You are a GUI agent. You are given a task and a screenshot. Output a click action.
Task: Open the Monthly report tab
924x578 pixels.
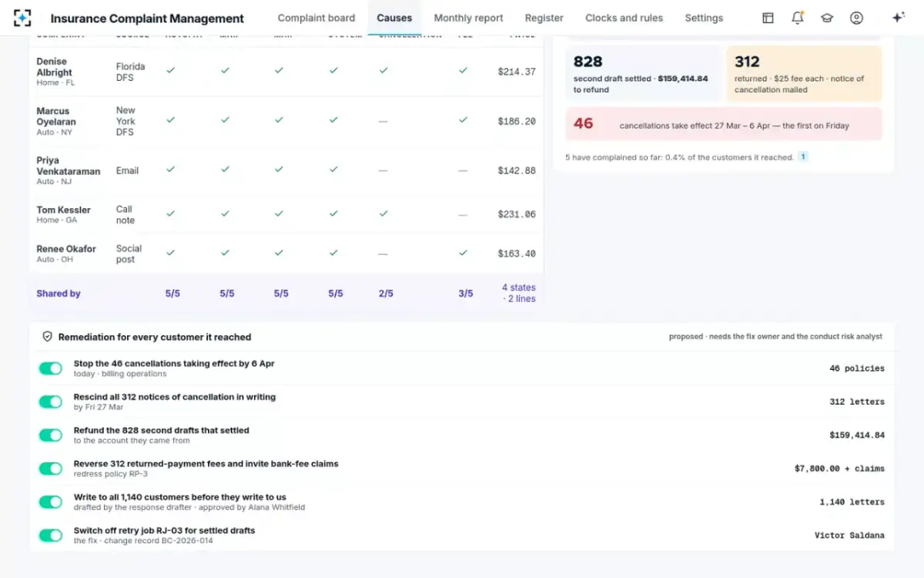(468, 18)
